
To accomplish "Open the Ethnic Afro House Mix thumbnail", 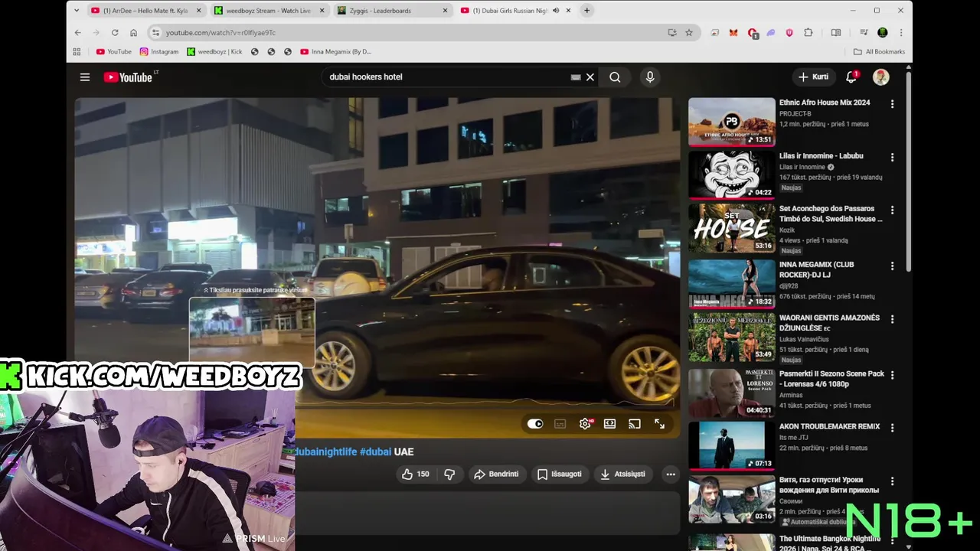I will click(x=731, y=122).
